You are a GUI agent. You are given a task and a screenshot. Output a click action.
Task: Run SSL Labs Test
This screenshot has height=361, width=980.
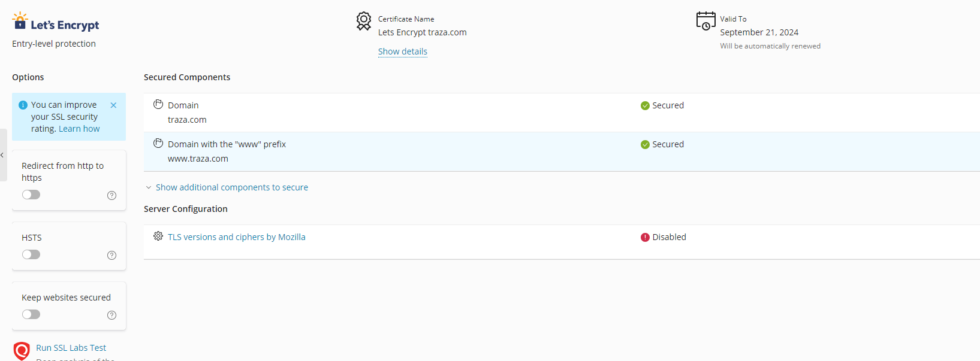[71, 348]
